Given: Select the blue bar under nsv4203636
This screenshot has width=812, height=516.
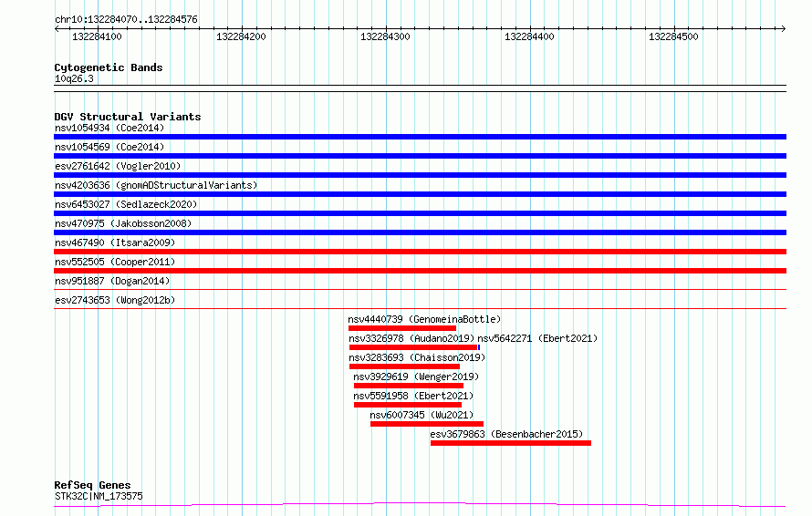Looking at the screenshot, I should (420, 194).
